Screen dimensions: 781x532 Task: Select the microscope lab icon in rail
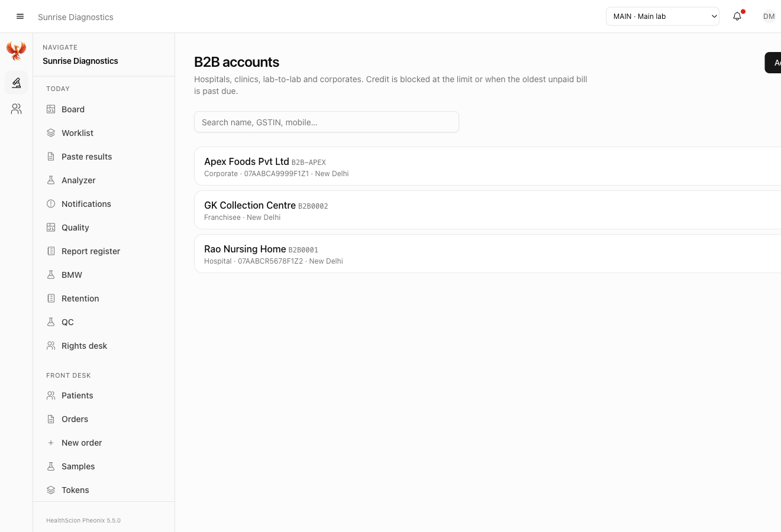pyautogui.click(x=17, y=83)
